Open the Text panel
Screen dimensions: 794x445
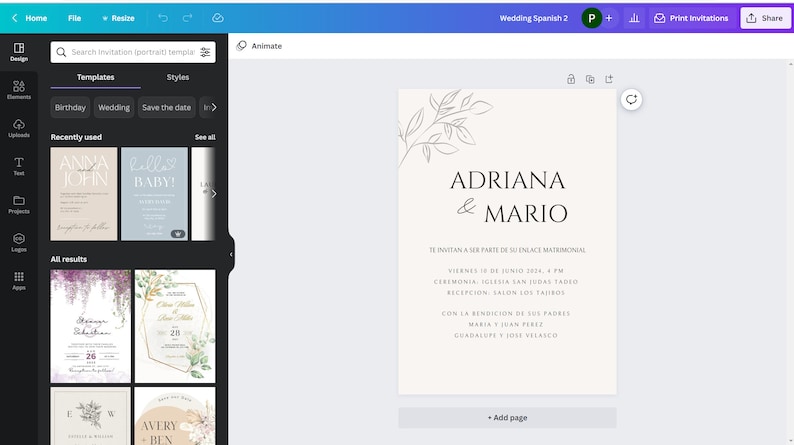(19, 166)
